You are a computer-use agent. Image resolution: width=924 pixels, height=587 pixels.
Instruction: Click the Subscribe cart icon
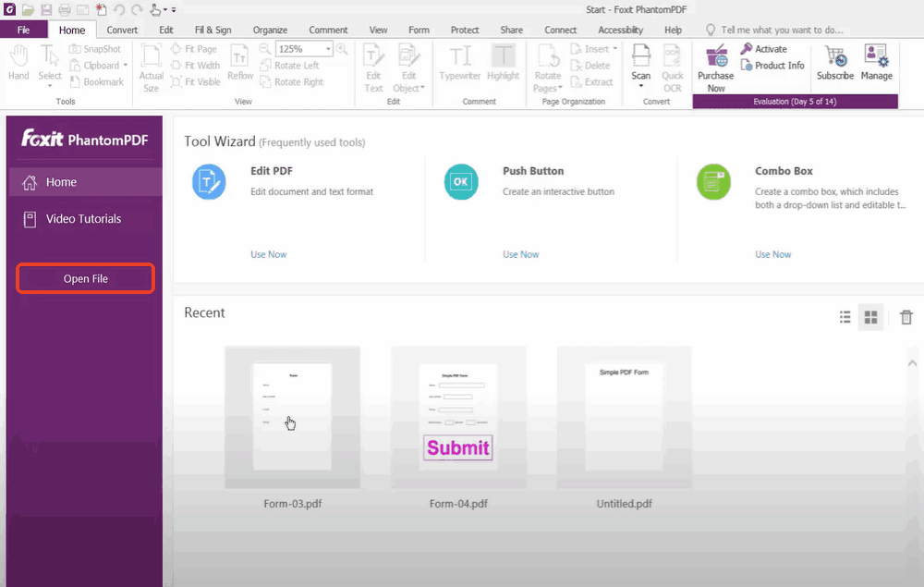click(834, 56)
